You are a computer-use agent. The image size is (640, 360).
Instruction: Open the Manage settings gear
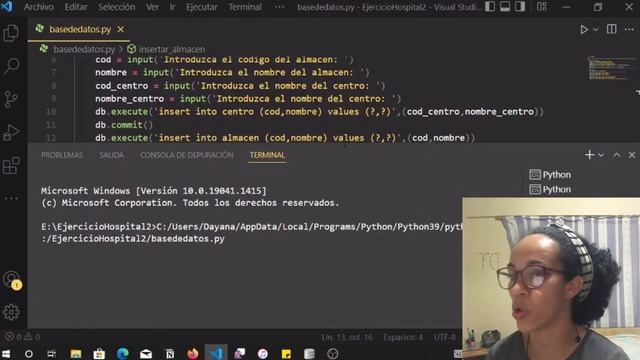click(11, 312)
